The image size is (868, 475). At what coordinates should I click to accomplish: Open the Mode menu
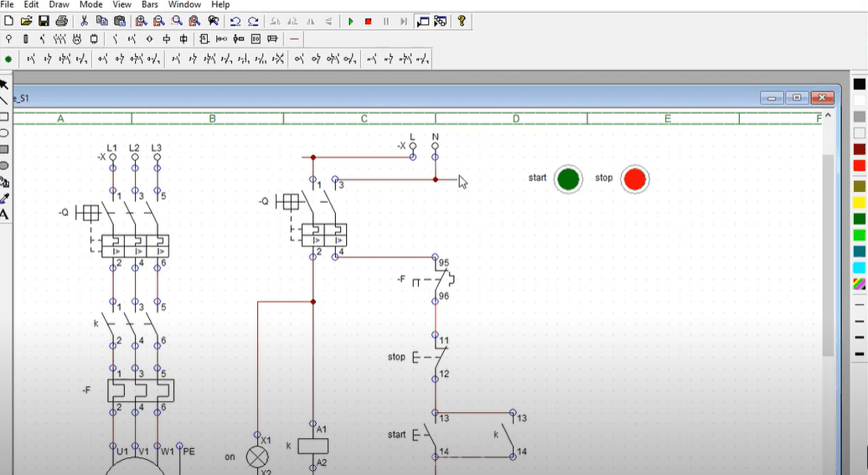pyautogui.click(x=90, y=4)
